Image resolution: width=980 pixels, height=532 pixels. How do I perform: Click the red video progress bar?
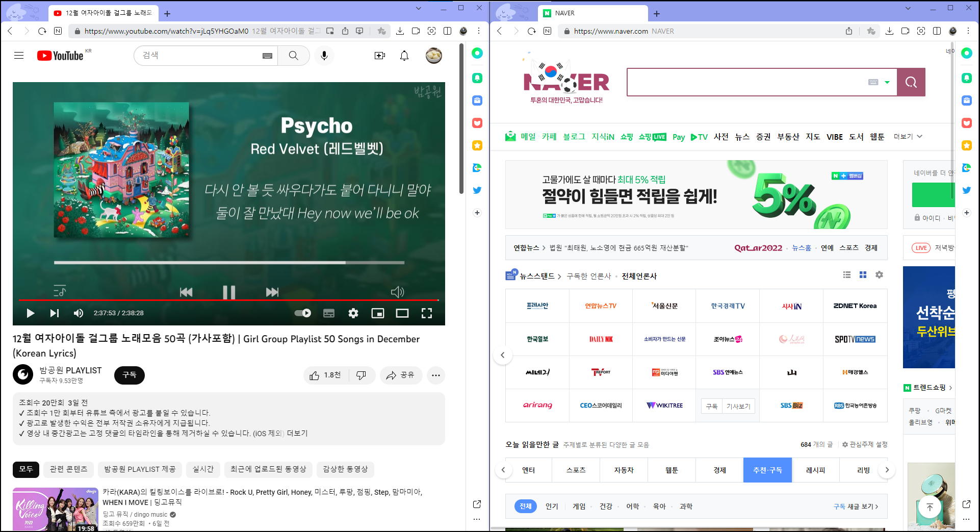pos(229,300)
